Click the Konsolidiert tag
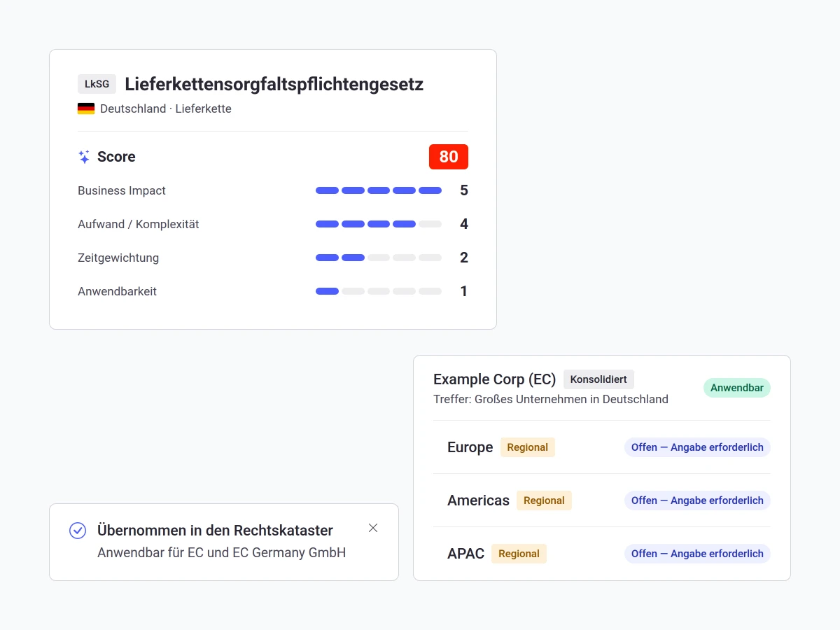840x630 pixels. point(598,379)
